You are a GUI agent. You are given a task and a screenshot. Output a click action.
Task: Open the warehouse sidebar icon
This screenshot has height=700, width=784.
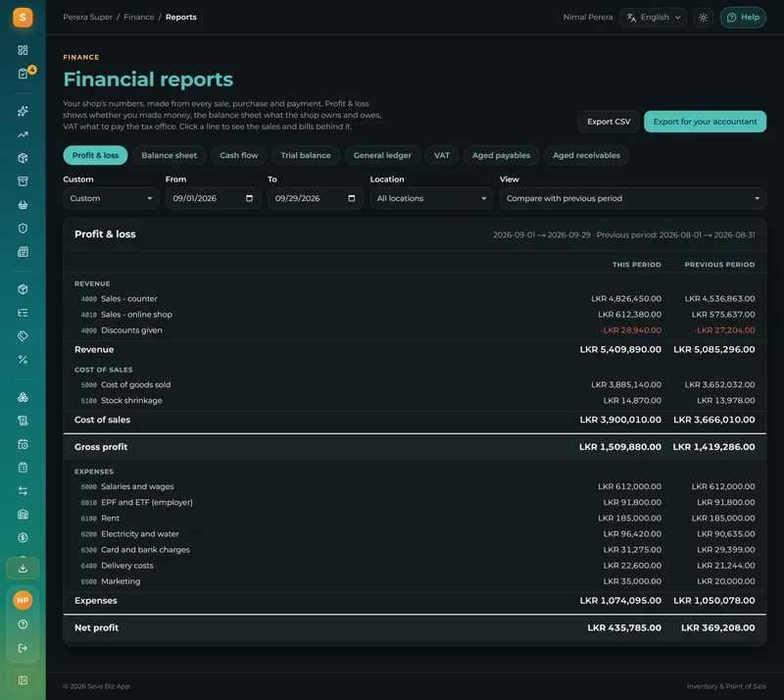tap(23, 515)
